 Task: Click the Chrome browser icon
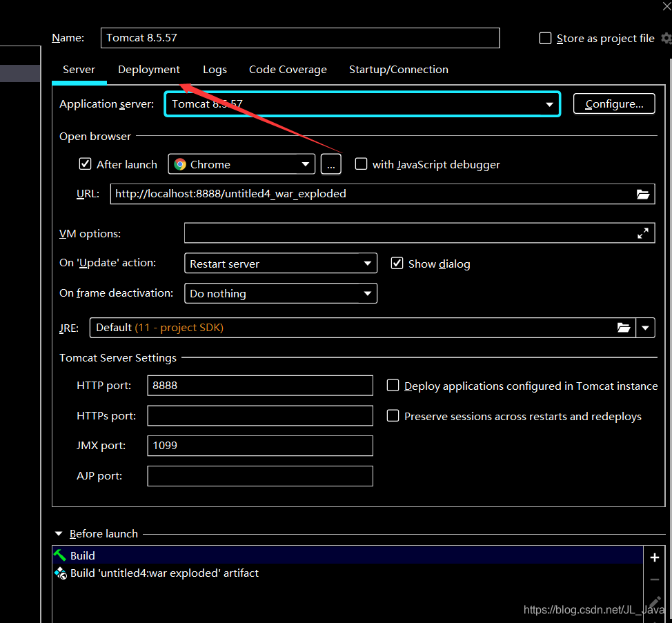[180, 164]
